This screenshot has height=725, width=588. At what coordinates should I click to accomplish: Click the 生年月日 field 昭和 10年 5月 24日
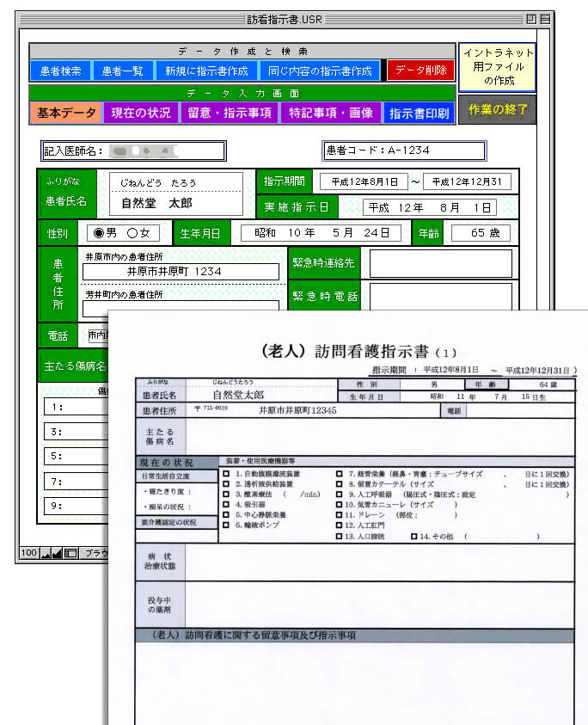(322, 233)
